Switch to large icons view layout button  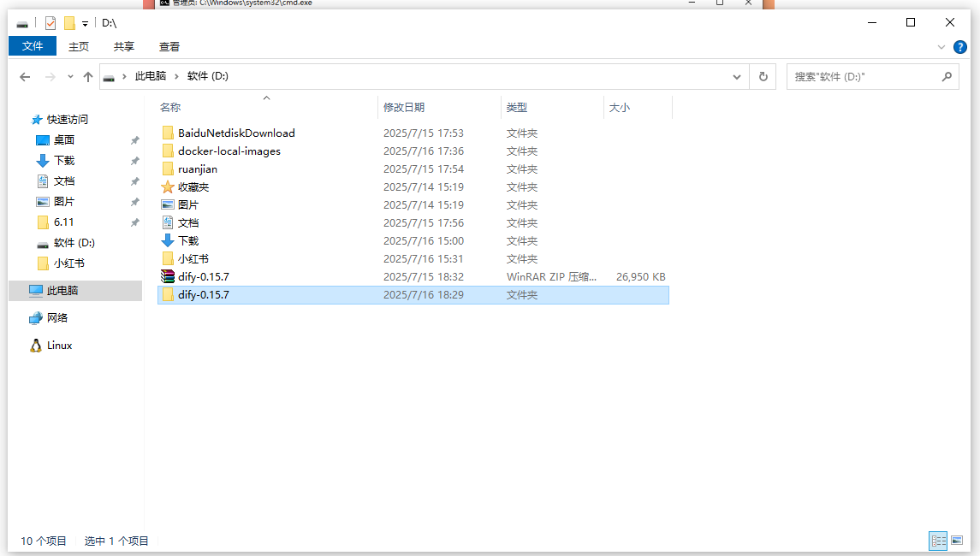click(956, 541)
